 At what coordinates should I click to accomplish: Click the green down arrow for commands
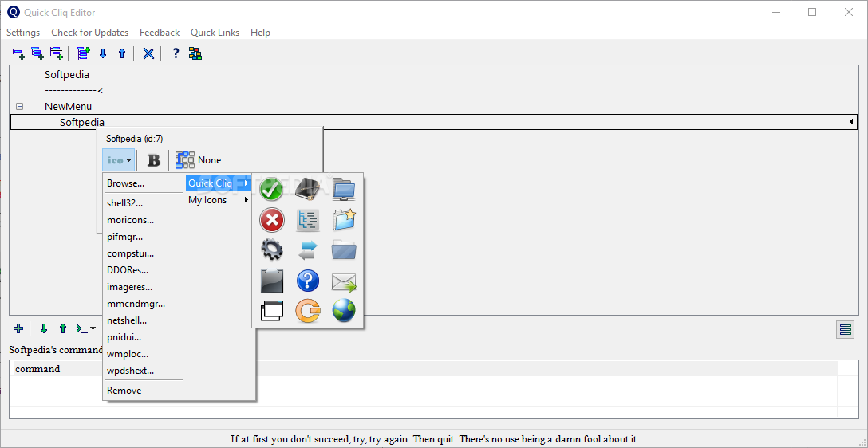[x=44, y=328]
